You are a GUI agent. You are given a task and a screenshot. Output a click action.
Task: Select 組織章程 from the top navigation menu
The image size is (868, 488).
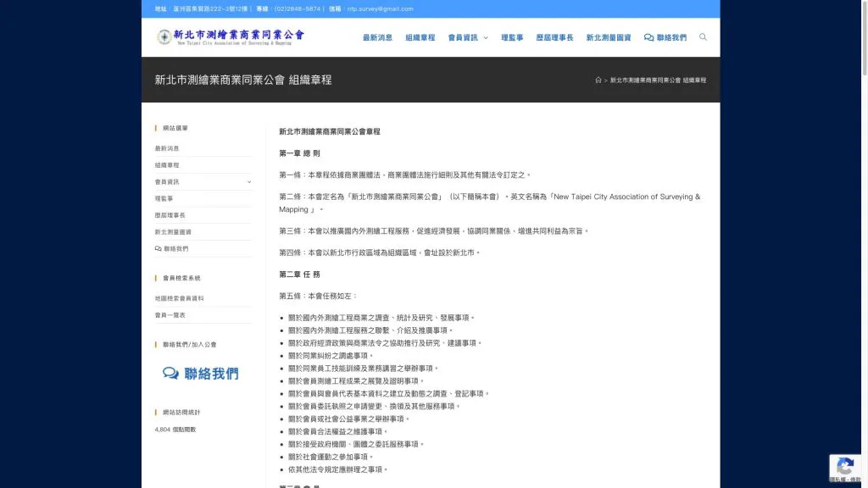click(420, 38)
